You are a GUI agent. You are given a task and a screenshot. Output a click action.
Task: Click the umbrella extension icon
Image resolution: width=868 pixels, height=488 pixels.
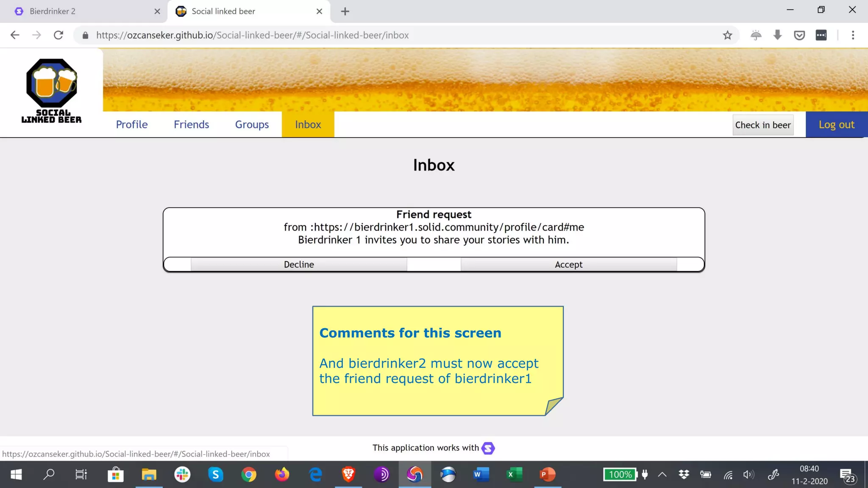point(756,35)
